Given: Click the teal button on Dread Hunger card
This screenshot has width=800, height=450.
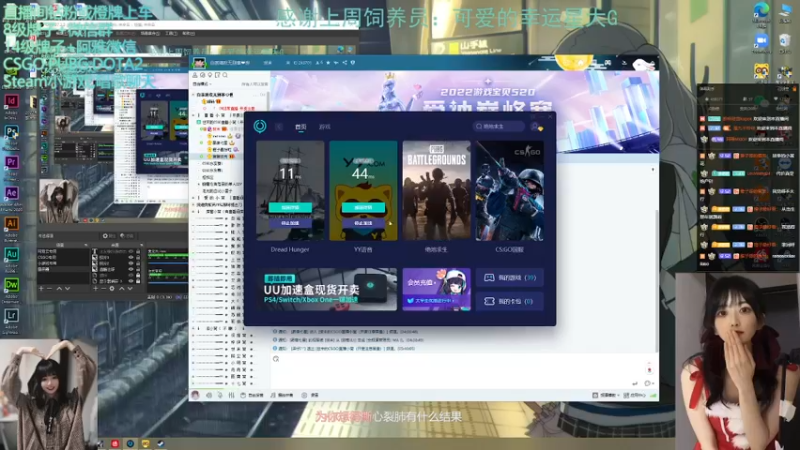Looking at the screenshot, I should coord(290,208).
